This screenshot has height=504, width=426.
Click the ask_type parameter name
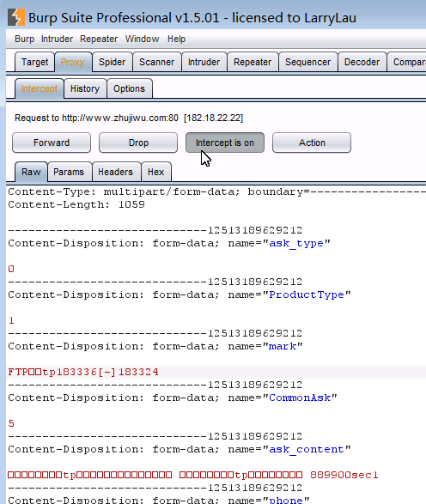coord(296,243)
